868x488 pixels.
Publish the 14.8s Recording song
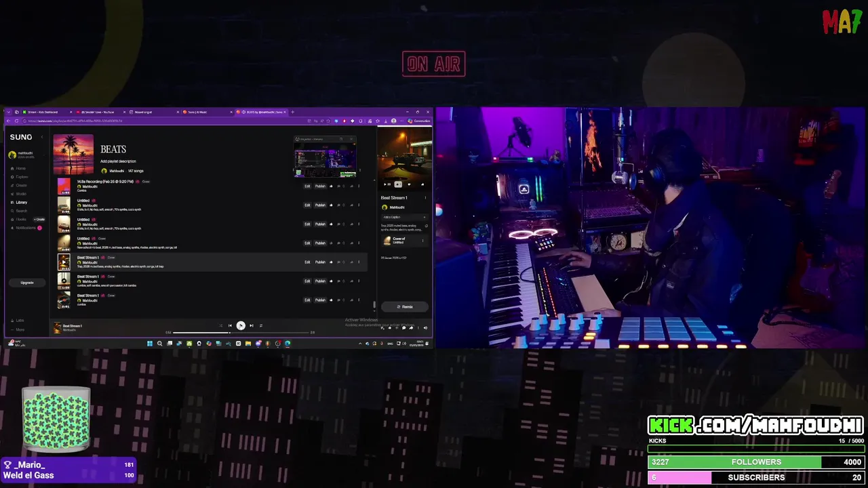pyautogui.click(x=320, y=186)
